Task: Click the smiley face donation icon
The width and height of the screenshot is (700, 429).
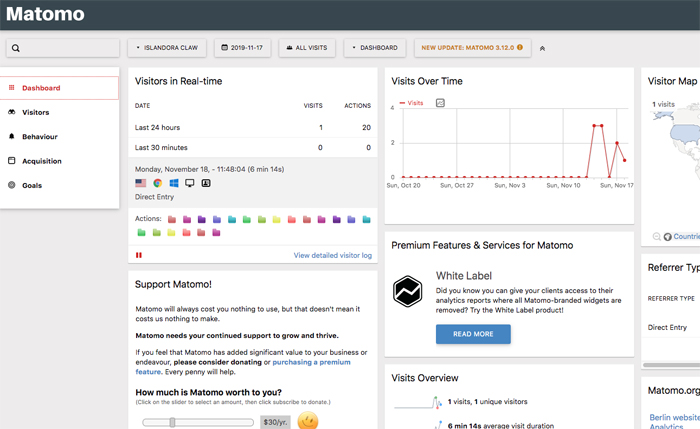Action: (308, 421)
